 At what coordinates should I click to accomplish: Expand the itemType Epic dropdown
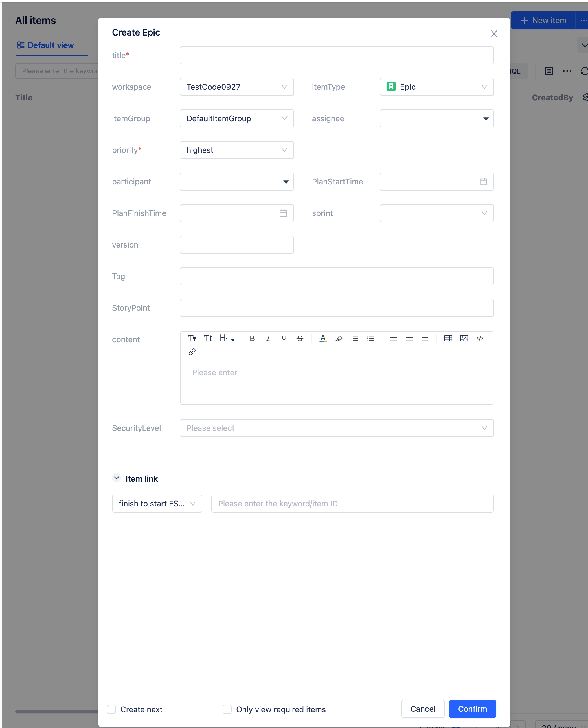pyautogui.click(x=436, y=87)
